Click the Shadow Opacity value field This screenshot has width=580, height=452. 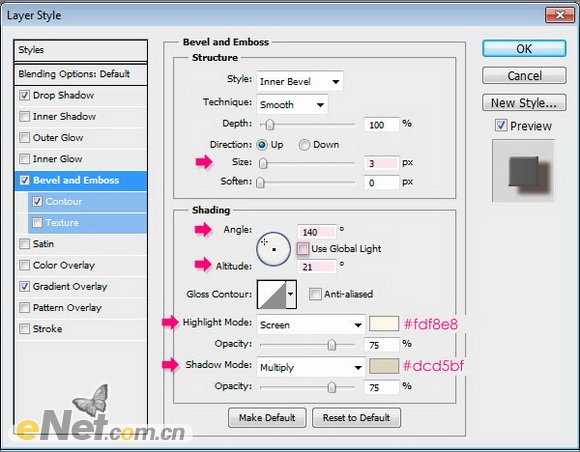tap(382, 387)
